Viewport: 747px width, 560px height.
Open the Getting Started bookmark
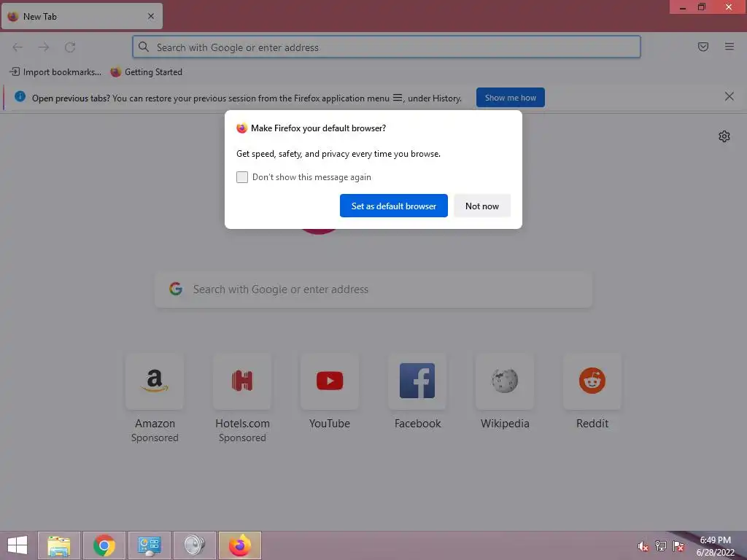click(x=146, y=72)
